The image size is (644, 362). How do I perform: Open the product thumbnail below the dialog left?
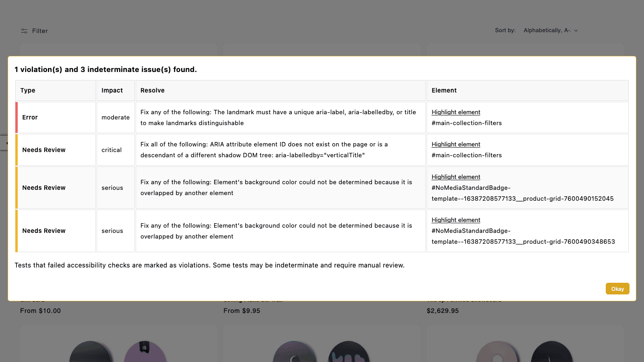pyautogui.click(x=118, y=346)
